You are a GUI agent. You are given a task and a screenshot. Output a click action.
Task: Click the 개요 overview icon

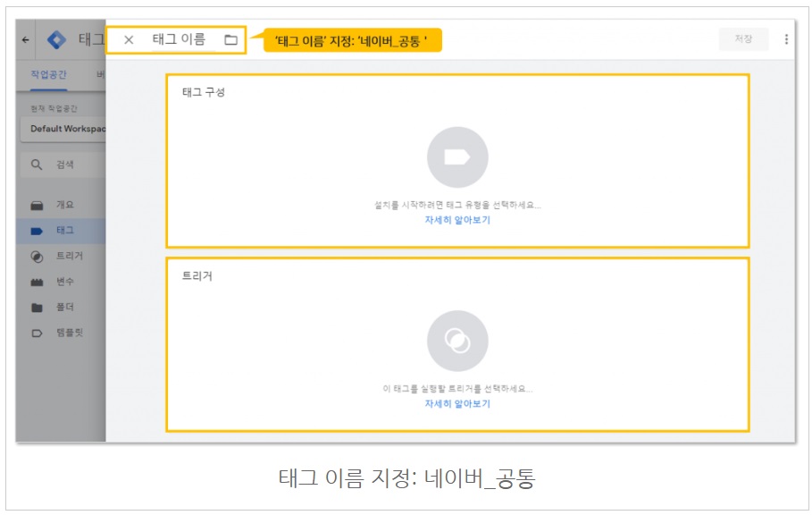(37, 205)
